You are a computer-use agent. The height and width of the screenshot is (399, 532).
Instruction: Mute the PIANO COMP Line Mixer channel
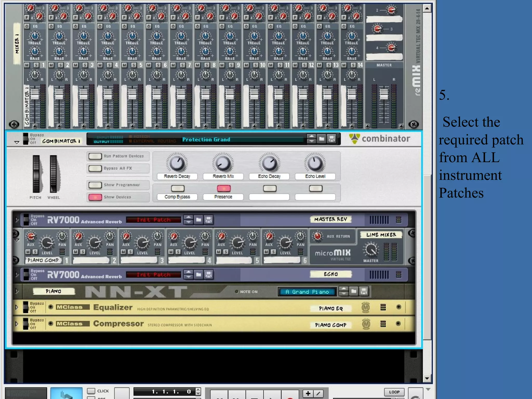[x=28, y=252]
